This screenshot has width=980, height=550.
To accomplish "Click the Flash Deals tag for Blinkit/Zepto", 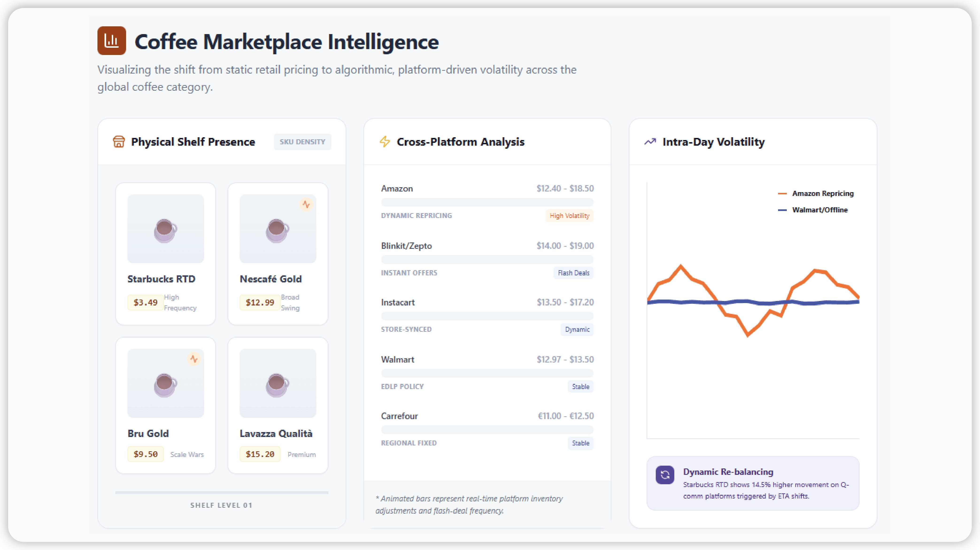I will (x=573, y=273).
